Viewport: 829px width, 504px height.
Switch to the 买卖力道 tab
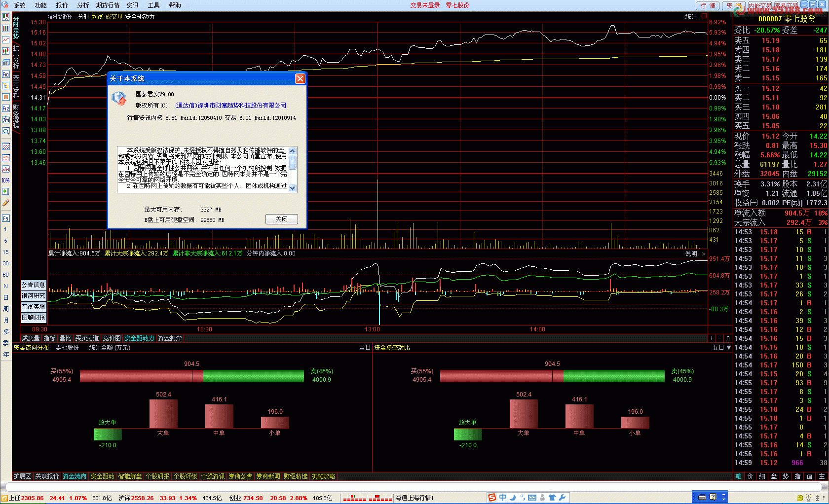point(87,338)
